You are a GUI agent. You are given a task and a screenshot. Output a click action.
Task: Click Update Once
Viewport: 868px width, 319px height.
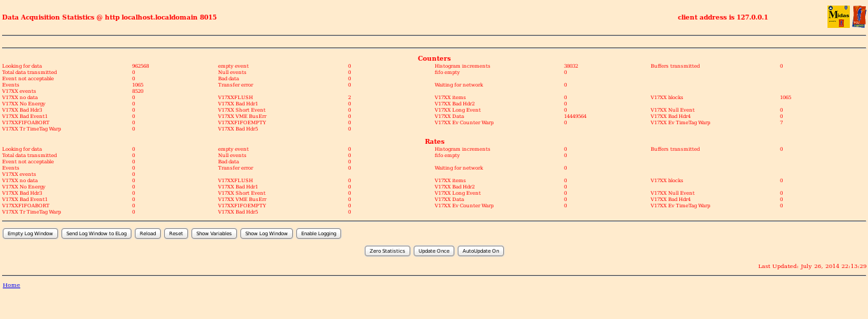click(434, 251)
